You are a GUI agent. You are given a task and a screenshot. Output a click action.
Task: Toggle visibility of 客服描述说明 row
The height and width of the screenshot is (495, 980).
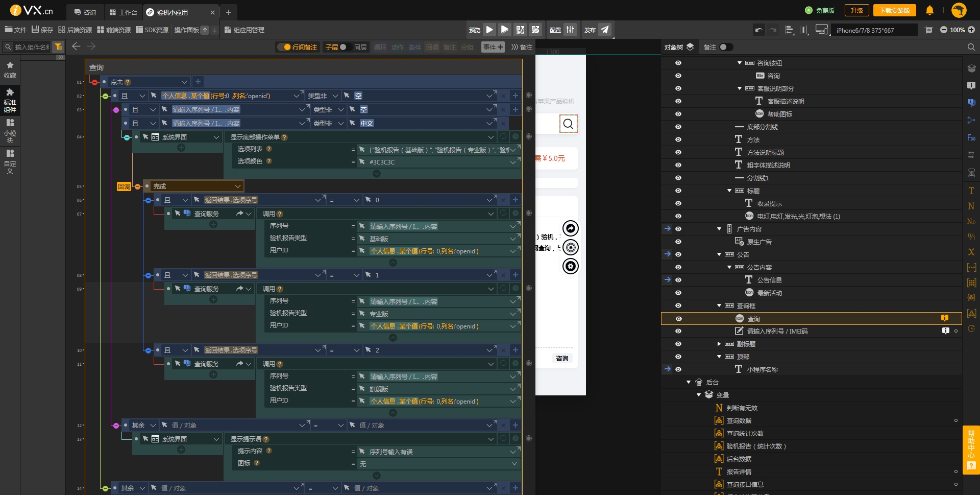(x=678, y=101)
